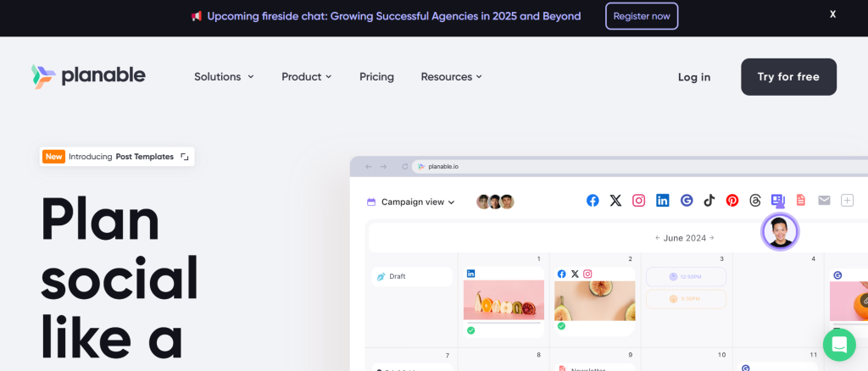Click the LinkedIn icon in channel row
868x371 pixels.
[662, 201]
